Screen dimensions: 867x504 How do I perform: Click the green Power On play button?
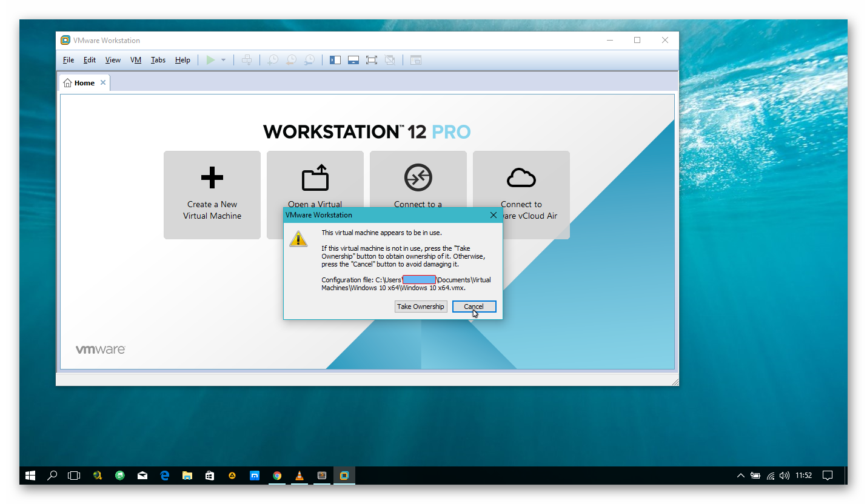pyautogui.click(x=210, y=60)
